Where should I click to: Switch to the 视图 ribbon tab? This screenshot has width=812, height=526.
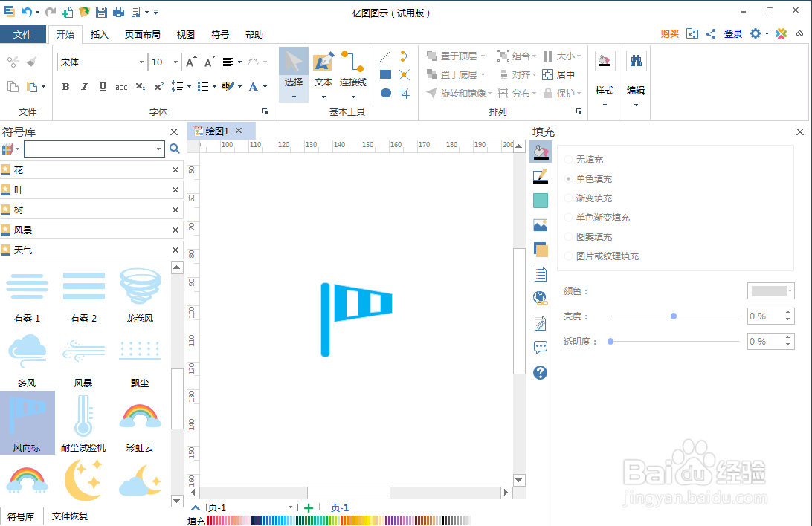[x=185, y=34]
